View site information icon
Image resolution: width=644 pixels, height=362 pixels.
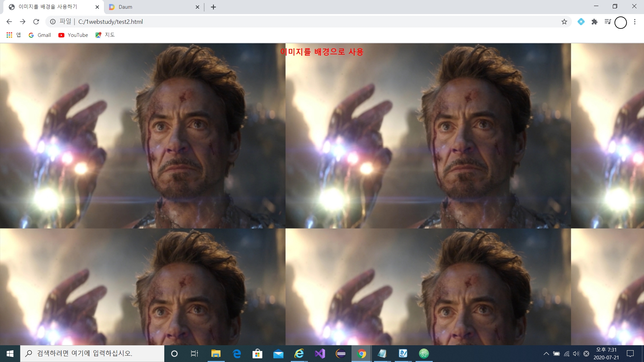coord(53,22)
